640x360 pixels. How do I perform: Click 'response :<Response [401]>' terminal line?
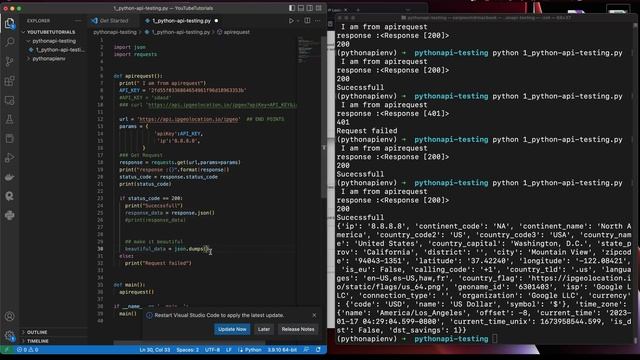click(392, 113)
